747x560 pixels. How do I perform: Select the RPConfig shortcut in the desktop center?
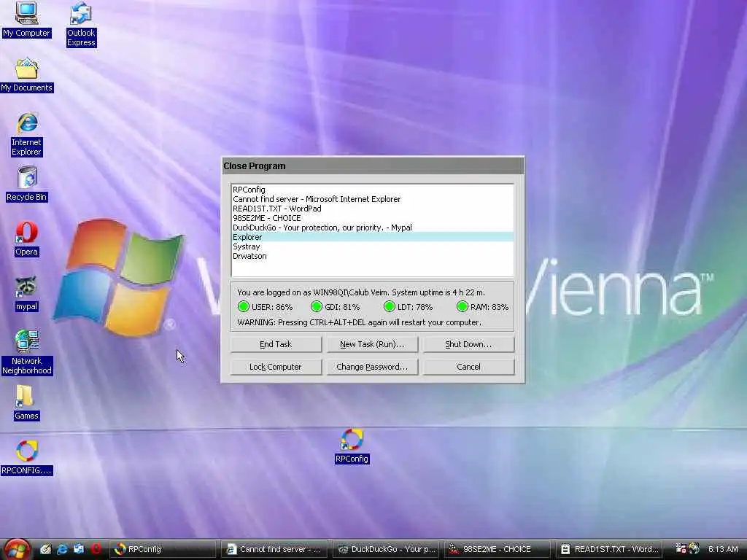(352, 446)
